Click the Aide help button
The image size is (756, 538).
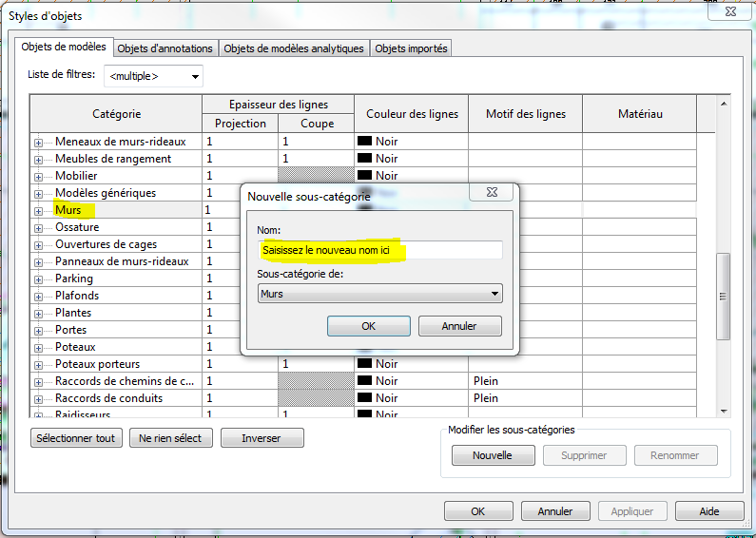[x=709, y=511]
